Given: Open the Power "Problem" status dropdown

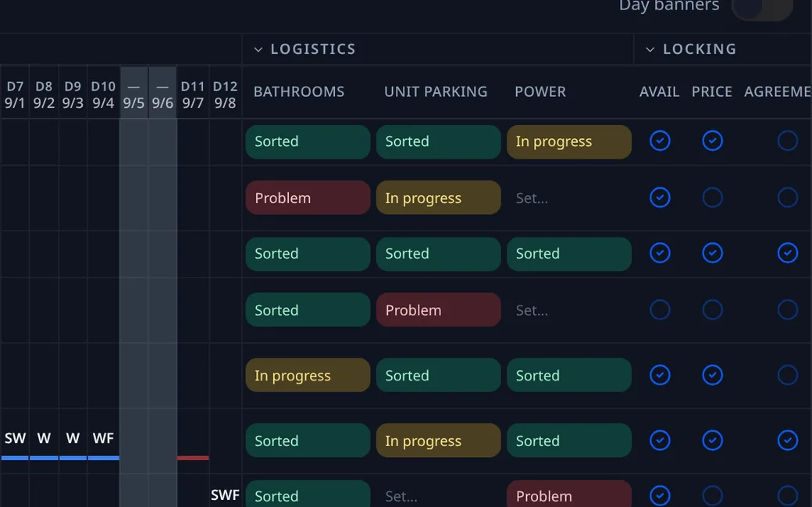Looking at the screenshot, I should pyautogui.click(x=569, y=495).
